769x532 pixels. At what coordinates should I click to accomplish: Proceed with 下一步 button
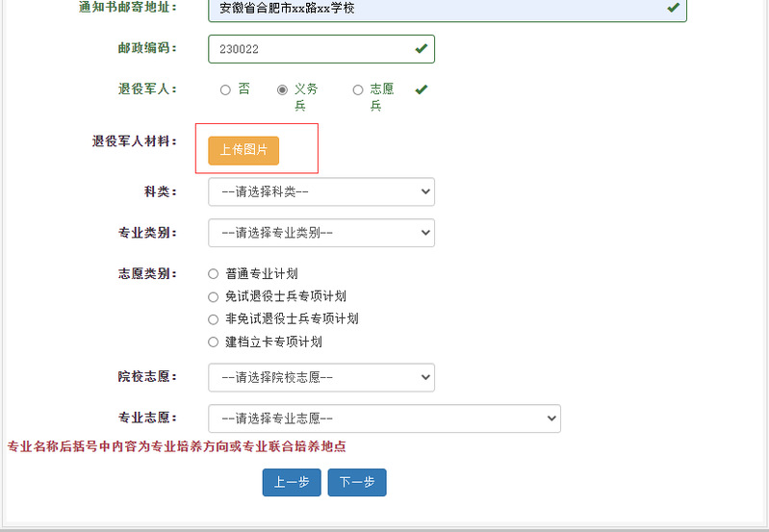point(357,483)
